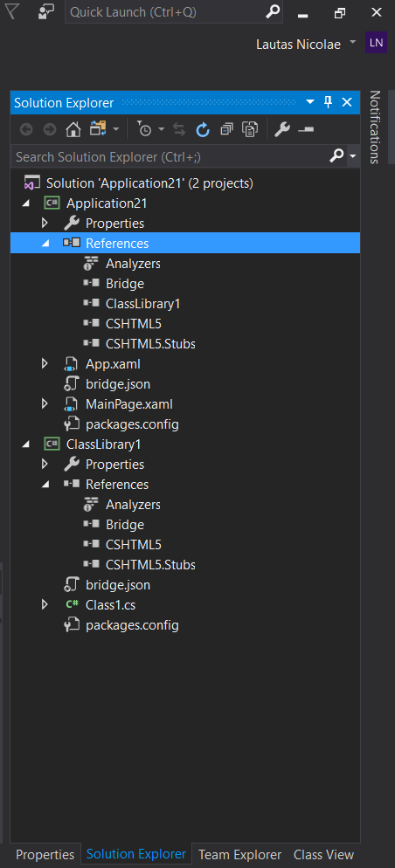Collapse the ClassLibrary1 project node

(x=25, y=444)
